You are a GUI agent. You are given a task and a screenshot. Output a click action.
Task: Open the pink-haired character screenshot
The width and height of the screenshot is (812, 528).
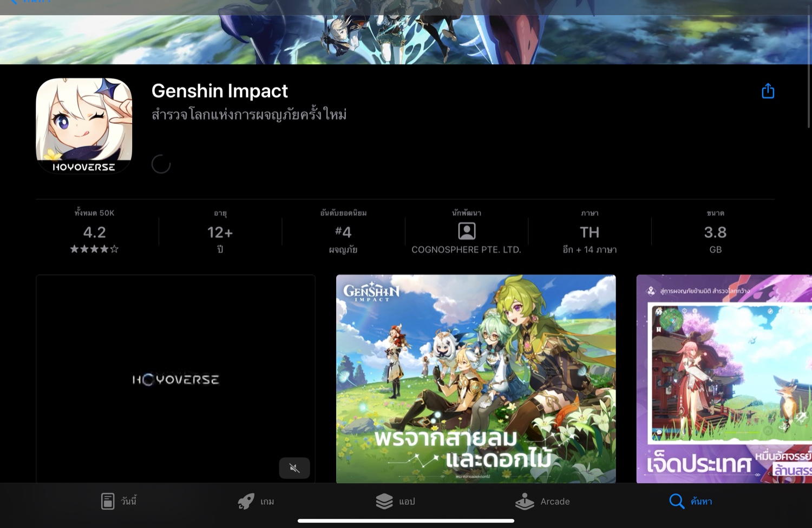click(724, 379)
